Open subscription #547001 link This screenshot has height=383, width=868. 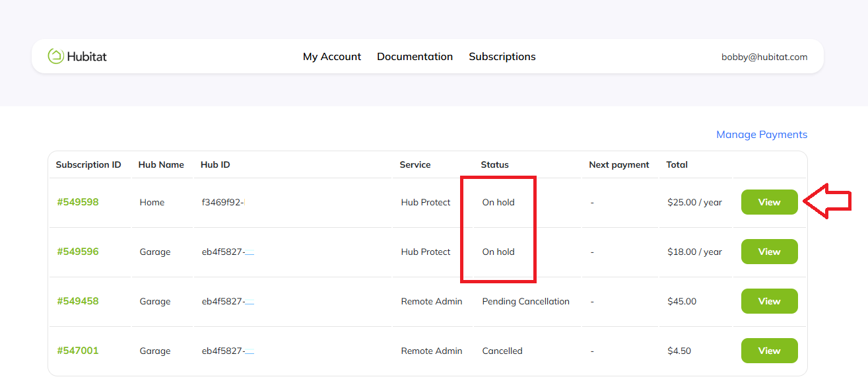click(78, 351)
